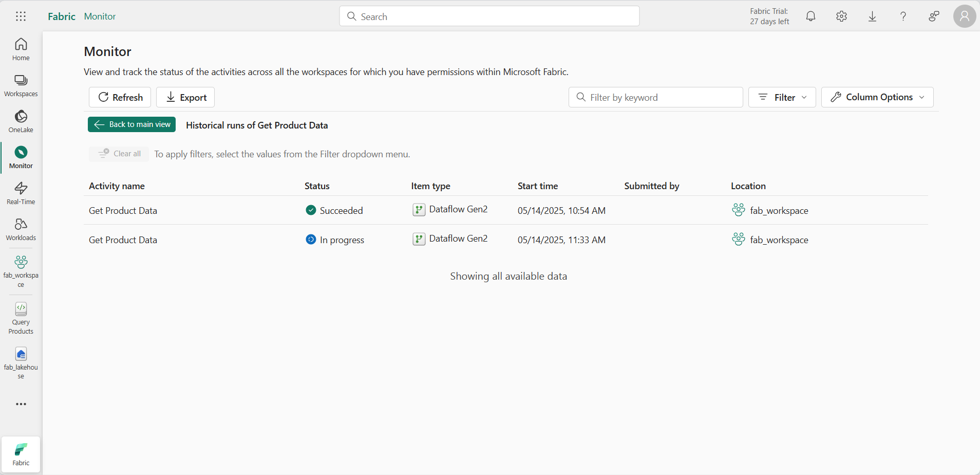Focus the Filter by keyword field
This screenshot has height=475, width=980.
[656, 97]
